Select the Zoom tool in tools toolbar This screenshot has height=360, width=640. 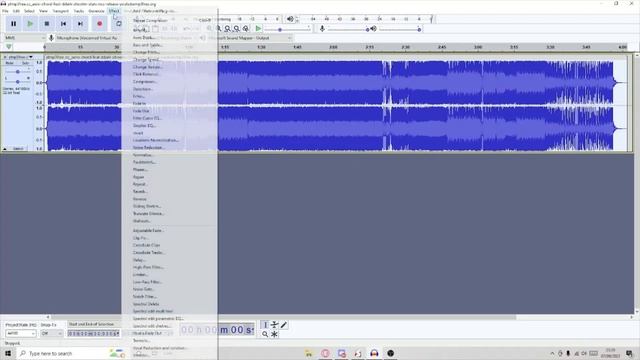[x=265, y=334]
